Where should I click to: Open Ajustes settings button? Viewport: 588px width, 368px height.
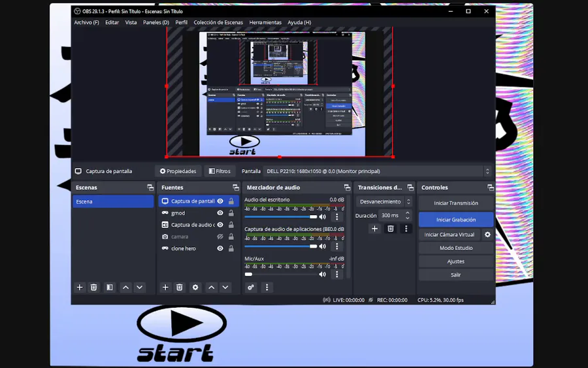pyautogui.click(x=456, y=261)
